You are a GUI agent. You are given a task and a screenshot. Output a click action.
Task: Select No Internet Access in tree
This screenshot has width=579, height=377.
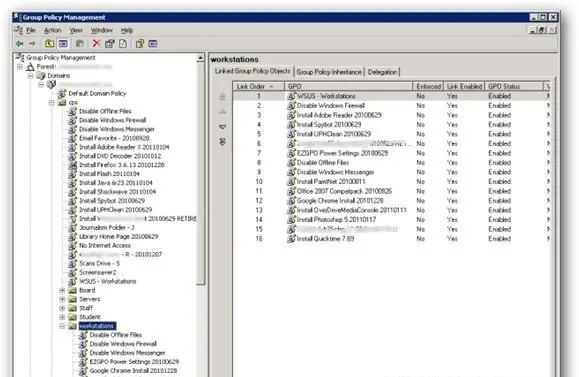point(105,246)
